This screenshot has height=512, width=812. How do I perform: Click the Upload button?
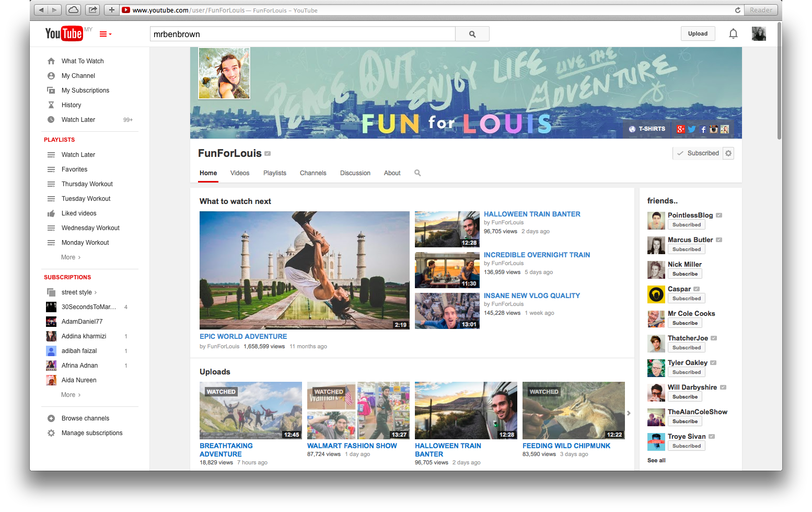pyautogui.click(x=698, y=34)
